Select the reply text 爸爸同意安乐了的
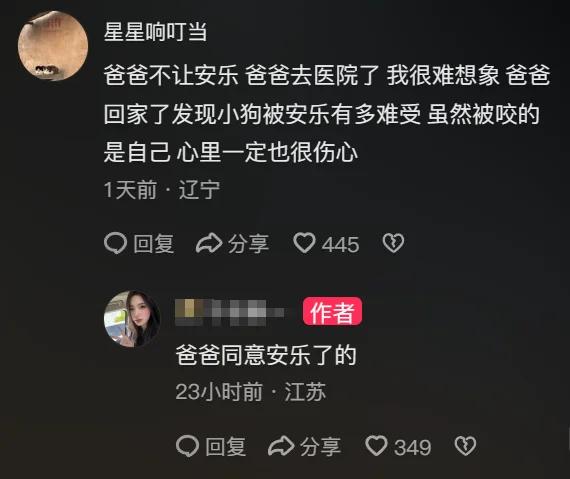Screen dimensions: 570x479 (266, 355)
